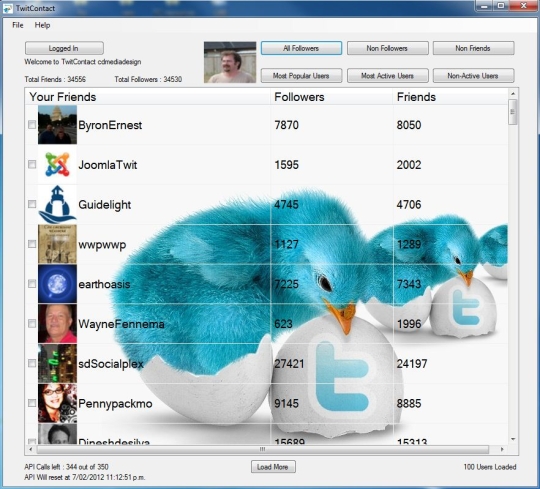Viewport: 540px width, 489px height.
Task: View Most Active Users
Action: (x=387, y=76)
